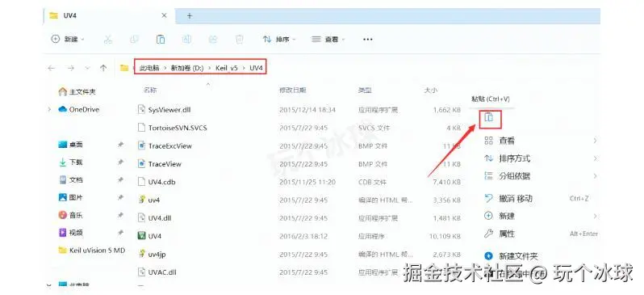644x295 pixels.
Task: Expand the chevron after 此电脑 in breadcrumb
Action: click(x=165, y=68)
